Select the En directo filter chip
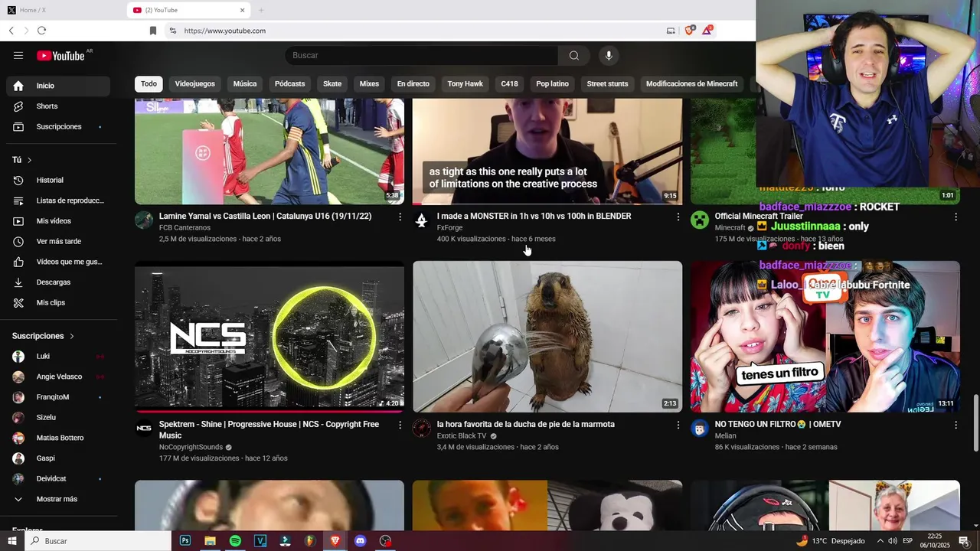This screenshot has height=551, width=980. pyautogui.click(x=413, y=83)
